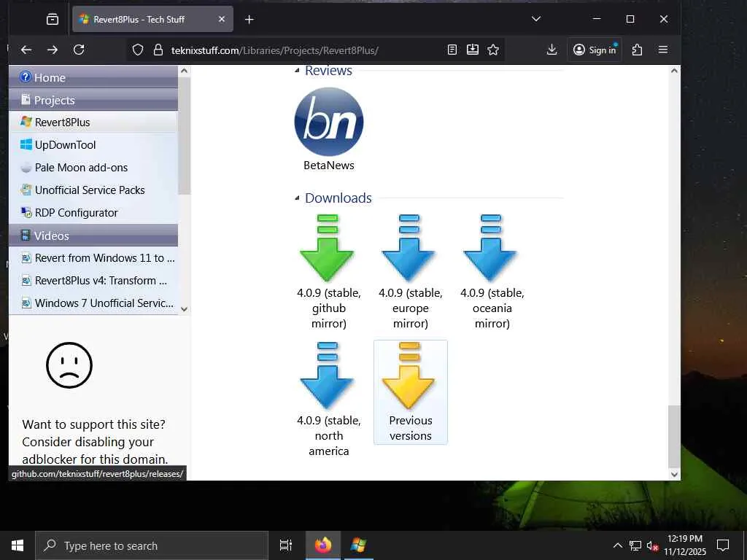Click the sidebar scrollbar thumb
Viewport: 747px width, 560px height.
pos(185,136)
